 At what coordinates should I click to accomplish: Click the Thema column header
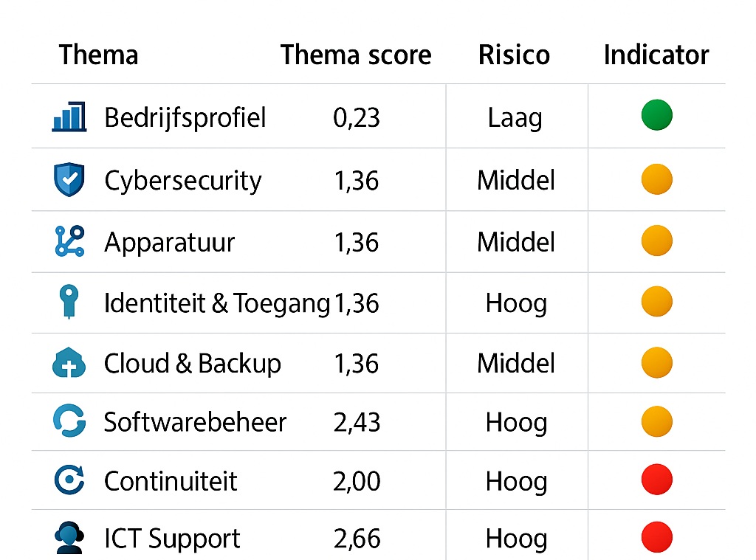click(x=98, y=55)
